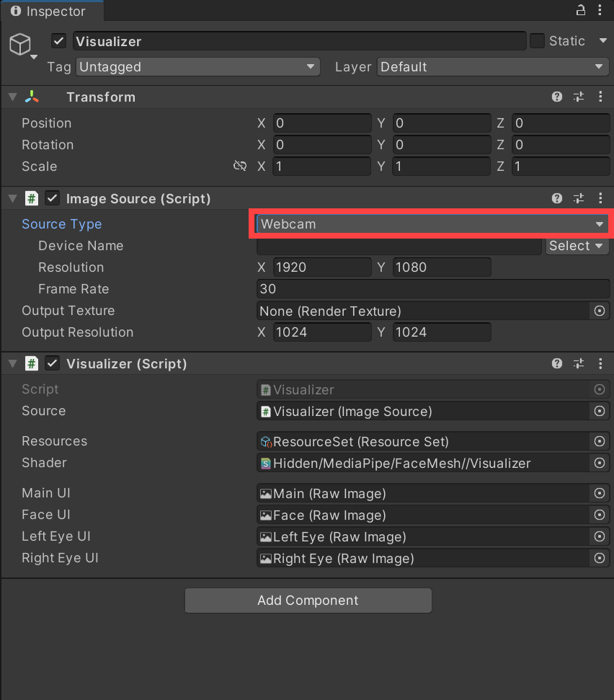This screenshot has width=614, height=700.
Task: Click the Inspector lock icon
Action: click(x=581, y=10)
